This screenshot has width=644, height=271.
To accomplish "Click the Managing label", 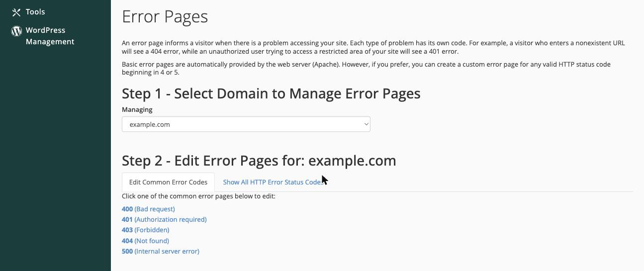I will coord(137,109).
